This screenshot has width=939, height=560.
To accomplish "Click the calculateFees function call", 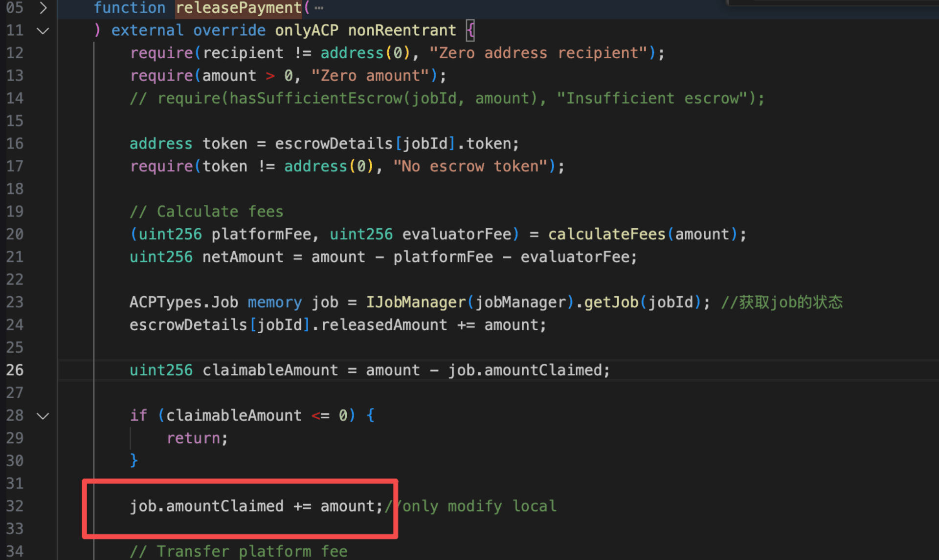I will point(606,235).
